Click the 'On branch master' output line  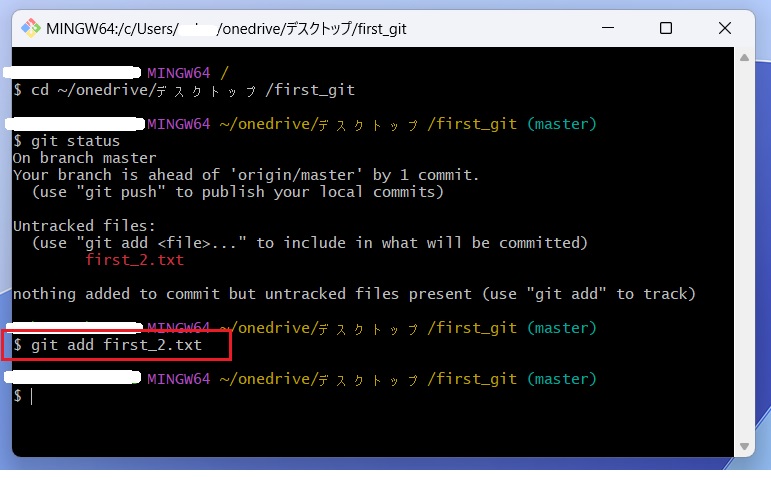click(85, 158)
